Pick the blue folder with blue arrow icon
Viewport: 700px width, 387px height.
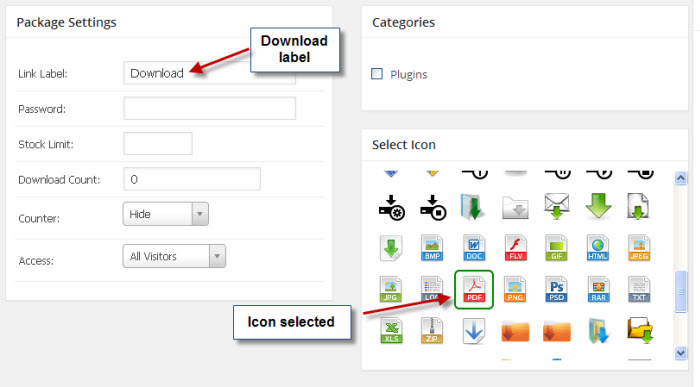coord(598,331)
